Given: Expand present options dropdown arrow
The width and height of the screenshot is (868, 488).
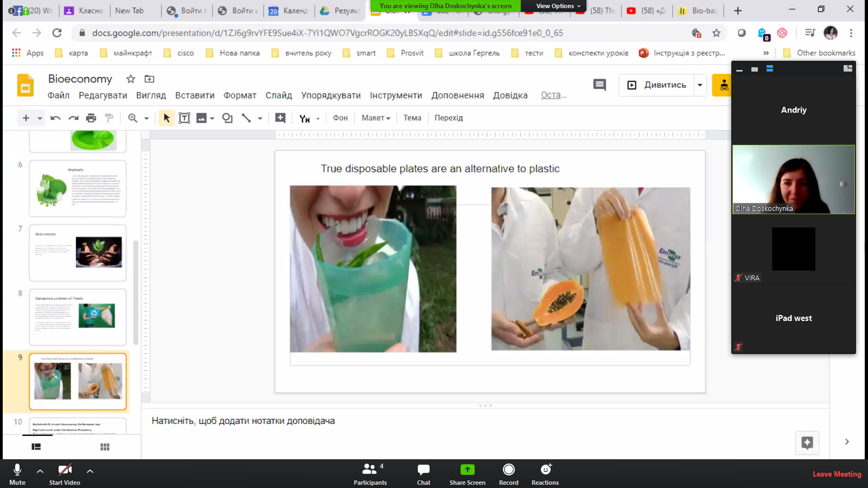Looking at the screenshot, I should coord(700,85).
